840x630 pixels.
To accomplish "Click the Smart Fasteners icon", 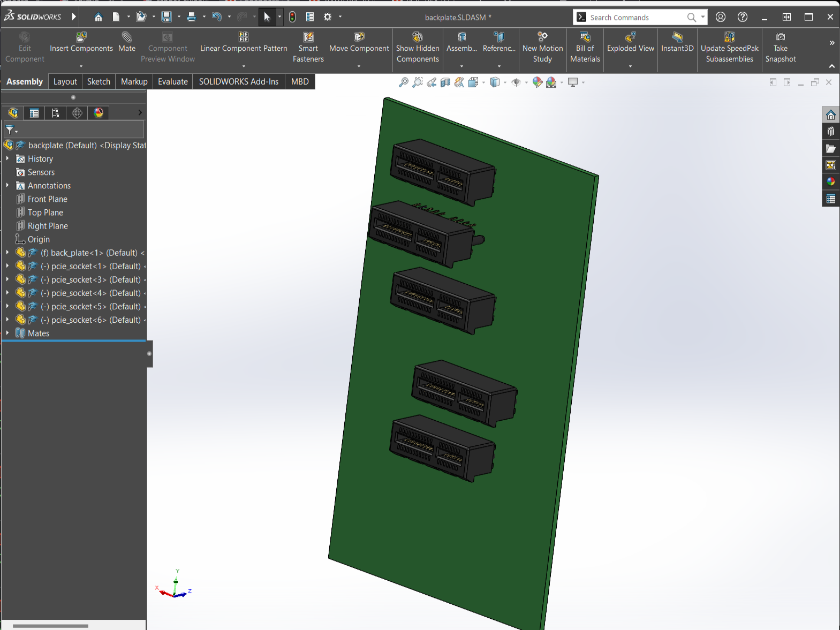I will [308, 37].
